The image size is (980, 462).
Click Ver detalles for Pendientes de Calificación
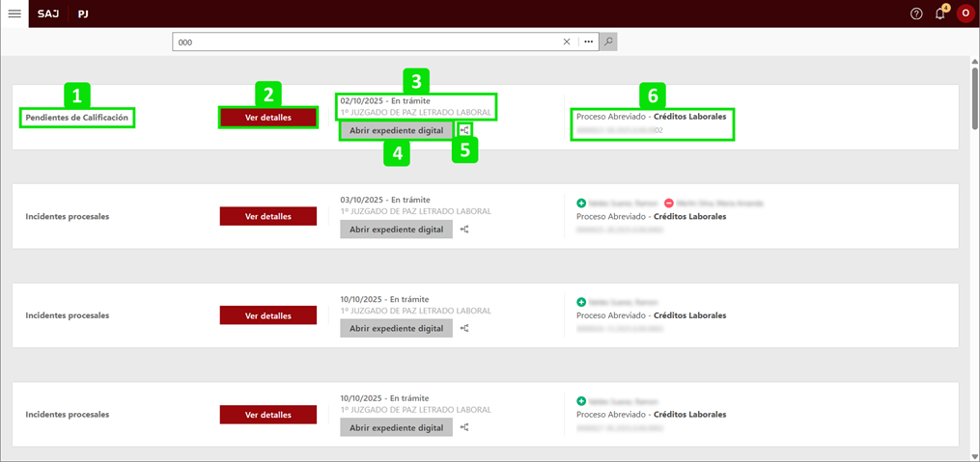pos(268,118)
